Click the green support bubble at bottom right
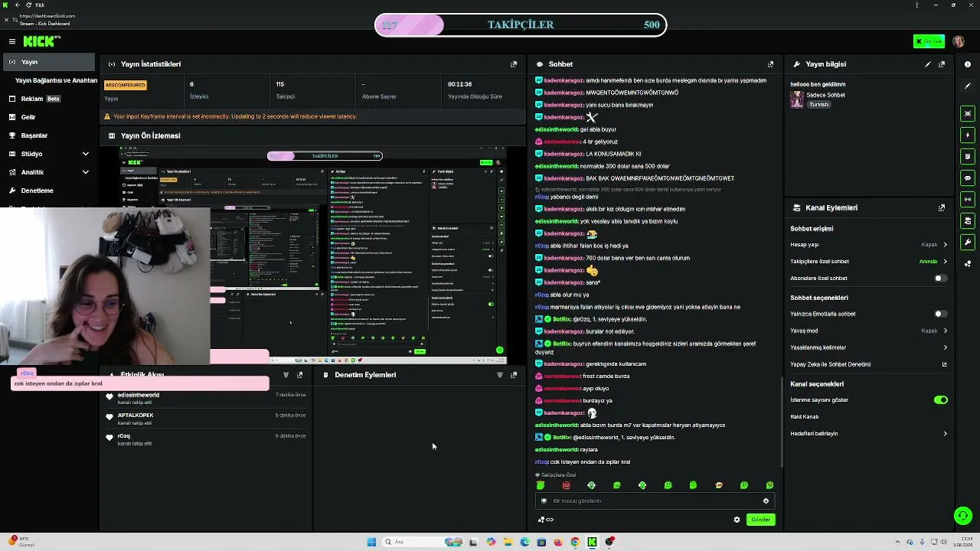The image size is (980, 551). [963, 516]
